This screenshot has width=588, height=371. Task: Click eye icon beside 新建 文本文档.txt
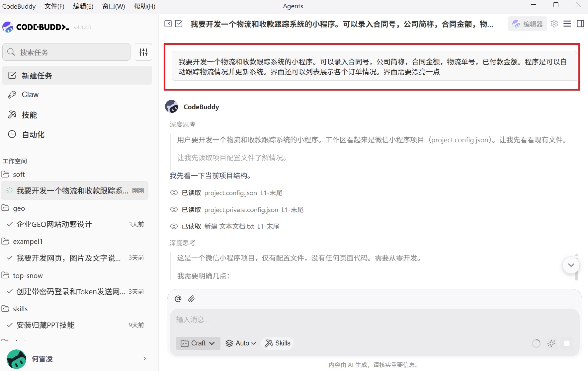click(x=174, y=226)
